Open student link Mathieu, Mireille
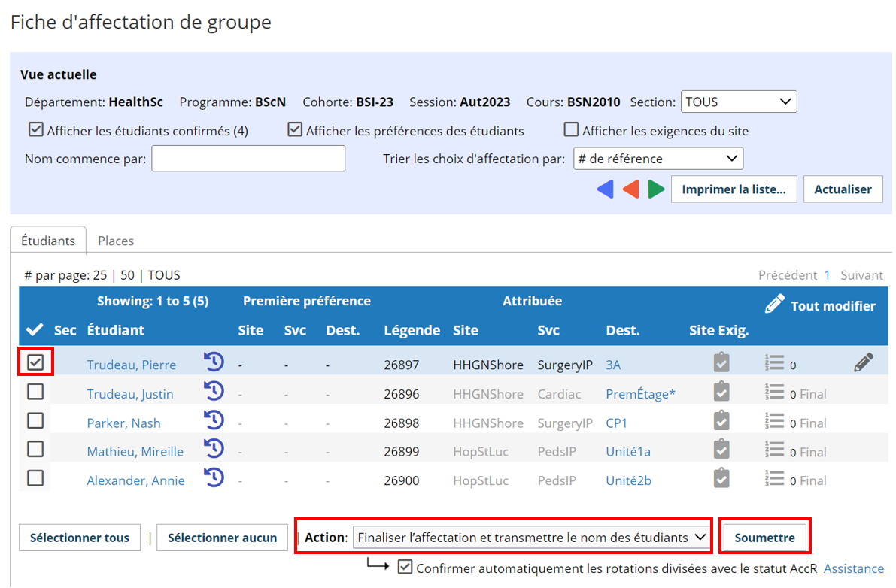The height and width of the screenshot is (588, 896). point(135,451)
